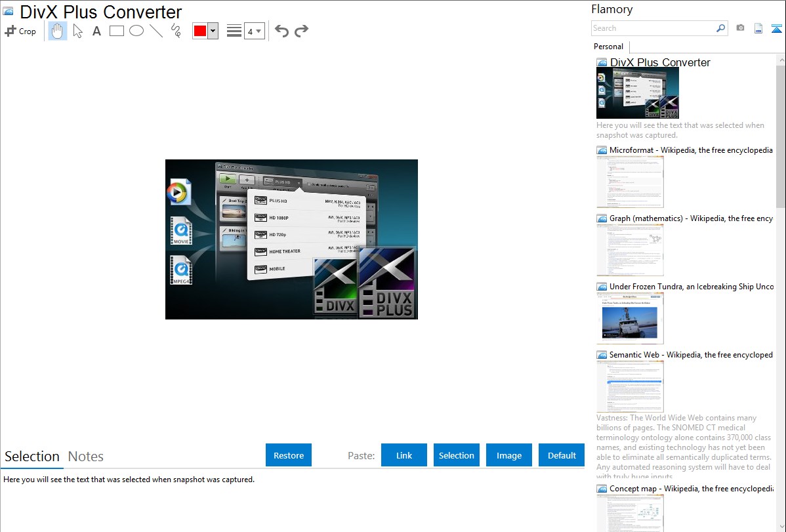
Task: Click the DivX Plus Converter screenshot in the canvas
Action: 292,239
